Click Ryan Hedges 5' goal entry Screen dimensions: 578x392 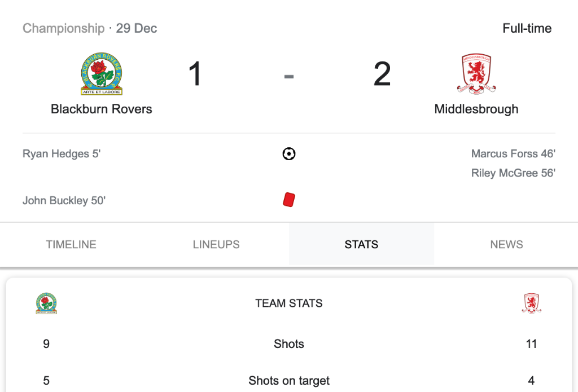point(62,153)
